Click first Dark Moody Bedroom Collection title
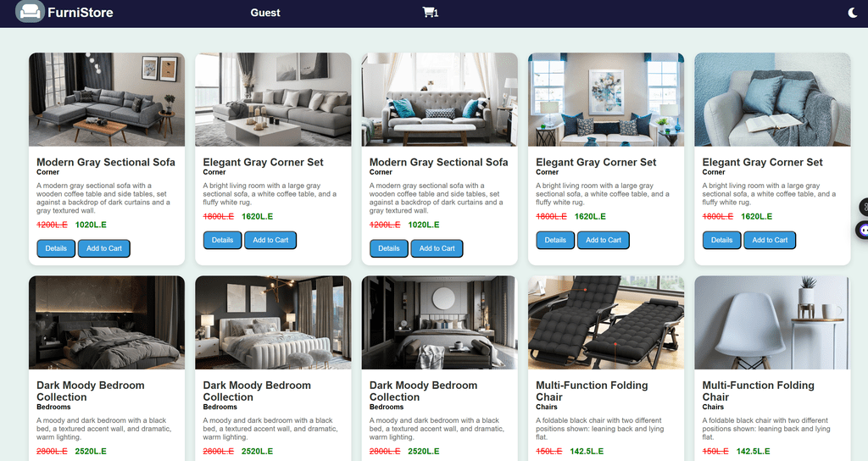Viewport: 868px width, 461px height. click(90, 392)
